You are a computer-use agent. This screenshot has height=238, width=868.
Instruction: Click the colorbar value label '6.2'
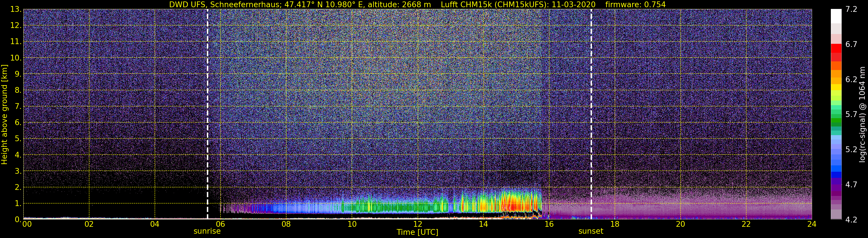click(851, 80)
